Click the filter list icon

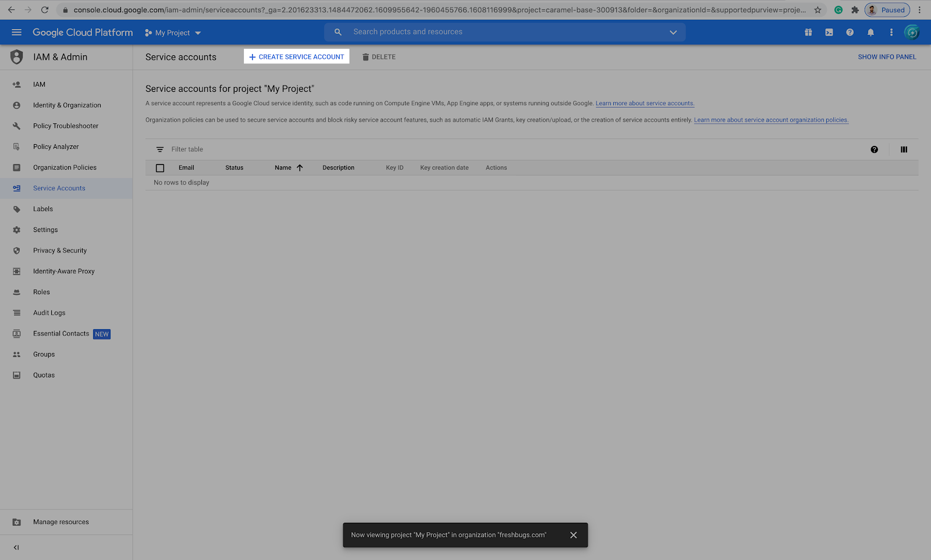click(160, 149)
